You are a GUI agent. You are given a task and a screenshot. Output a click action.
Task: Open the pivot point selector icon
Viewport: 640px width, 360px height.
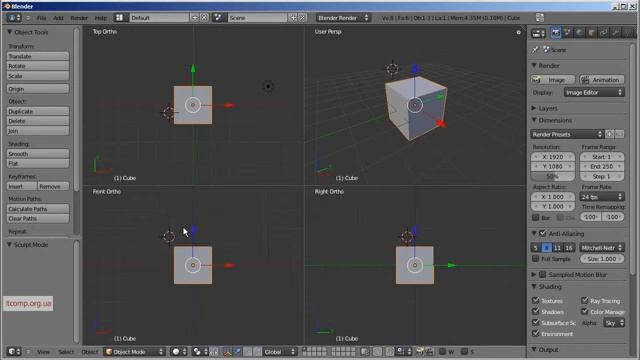point(200,352)
